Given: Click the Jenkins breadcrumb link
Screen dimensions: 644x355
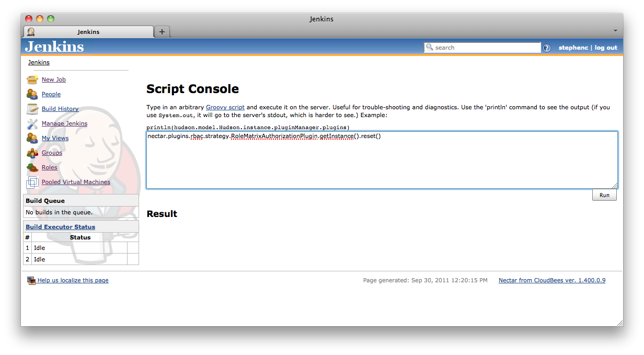Looking at the screenshot, I should point(39,62).
